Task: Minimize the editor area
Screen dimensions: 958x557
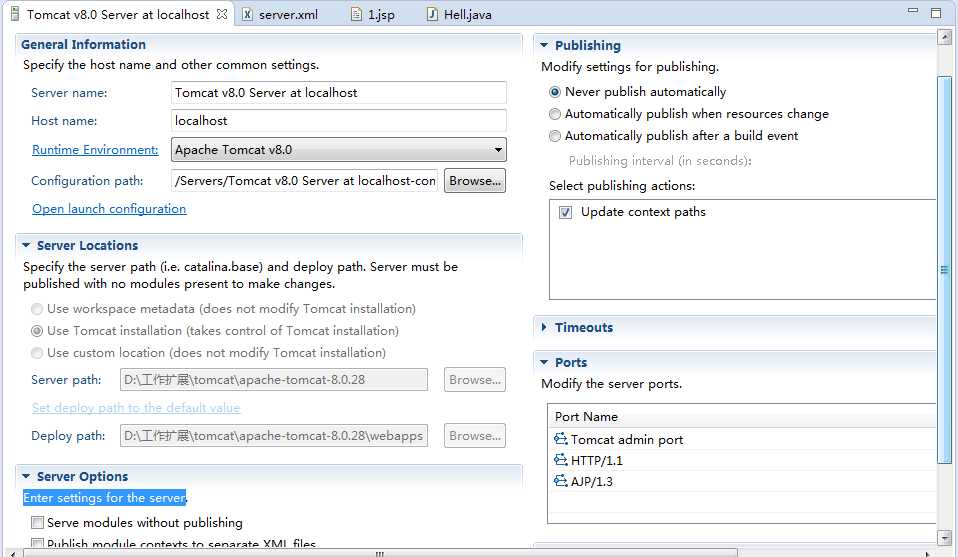Action: tap(913, 10)
